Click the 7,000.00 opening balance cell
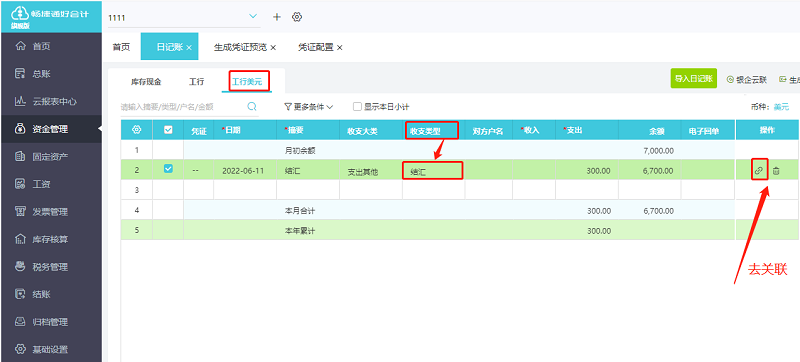 pyautogui.click(x=650, y=151)
